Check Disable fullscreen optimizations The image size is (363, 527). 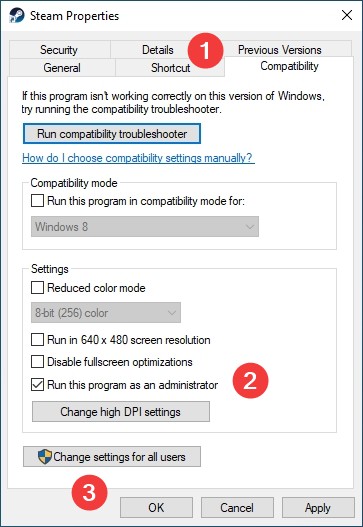pyautogui.click(x=37, y=362)
